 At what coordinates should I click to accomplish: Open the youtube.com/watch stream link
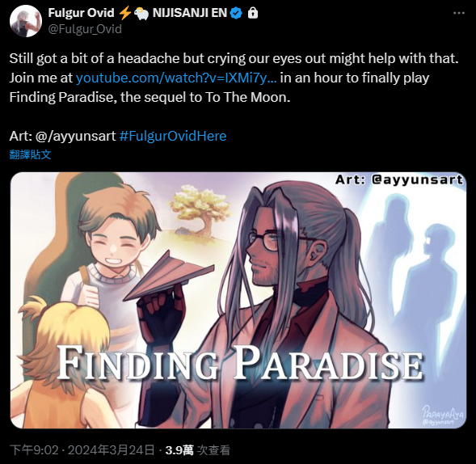[x=176, y=78]
